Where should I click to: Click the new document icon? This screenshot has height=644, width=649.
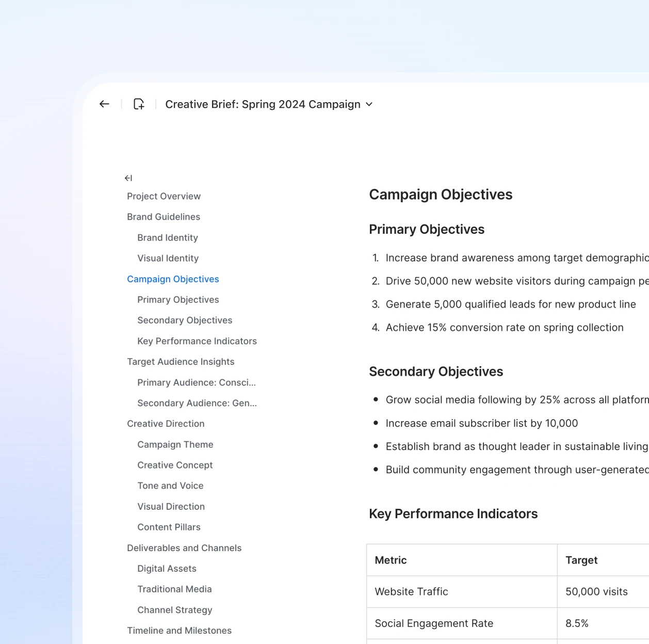139,104
